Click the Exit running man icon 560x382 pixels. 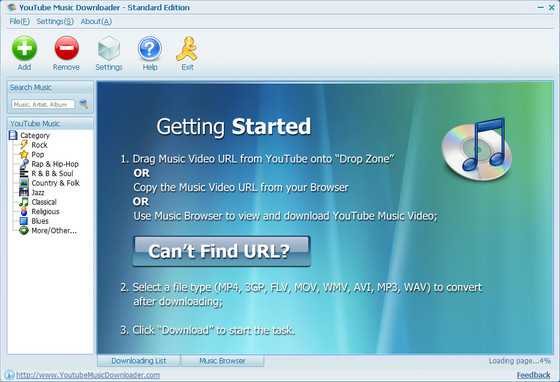point(187,49)
